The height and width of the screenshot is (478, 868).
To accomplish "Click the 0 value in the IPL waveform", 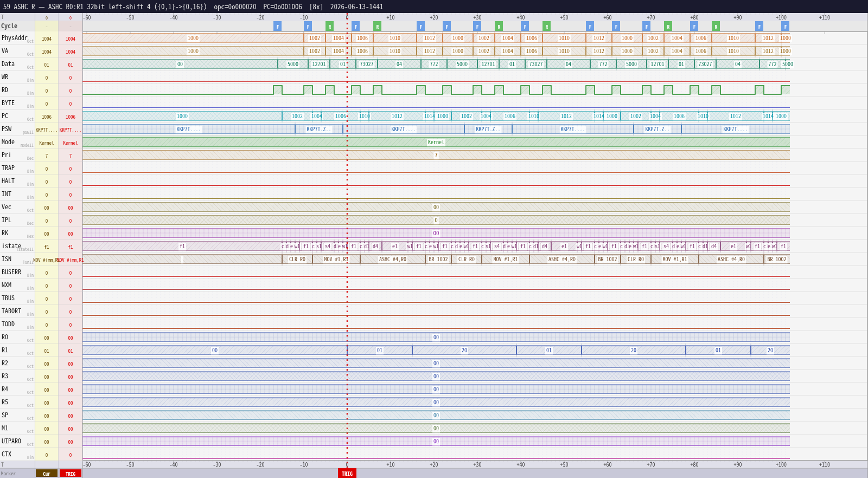I will pyautogui.click(x=436, y=221).
